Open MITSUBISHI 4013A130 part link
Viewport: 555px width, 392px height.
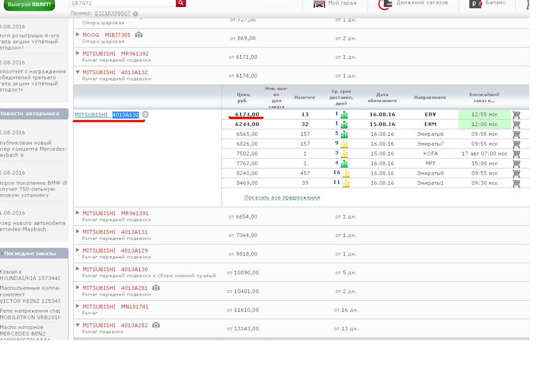[115, 269]
